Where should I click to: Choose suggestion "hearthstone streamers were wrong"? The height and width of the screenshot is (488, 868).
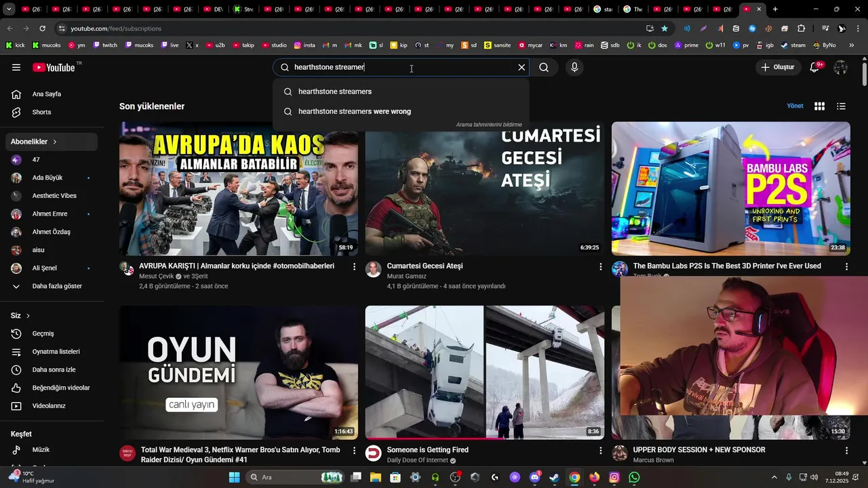click(x=401, y=111)
